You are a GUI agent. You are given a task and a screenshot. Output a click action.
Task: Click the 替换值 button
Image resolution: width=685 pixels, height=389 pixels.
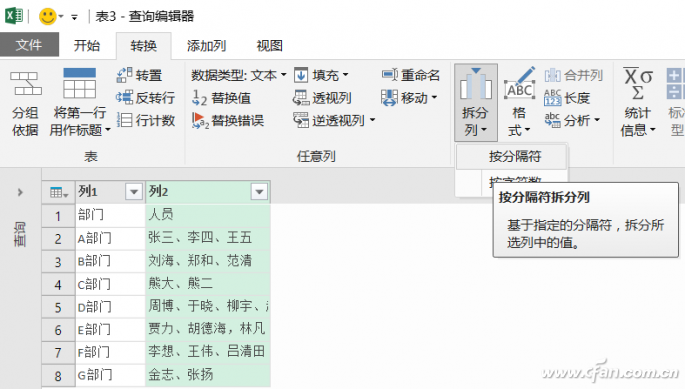click(221, 98)
